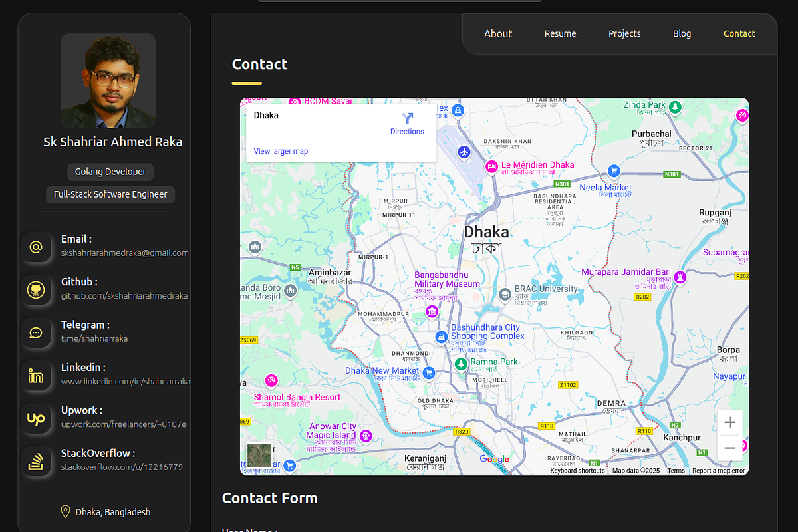Screen dimensions: 798x532
Task: Click the Boro Mosjid marker icon
Action: point(290,291)
